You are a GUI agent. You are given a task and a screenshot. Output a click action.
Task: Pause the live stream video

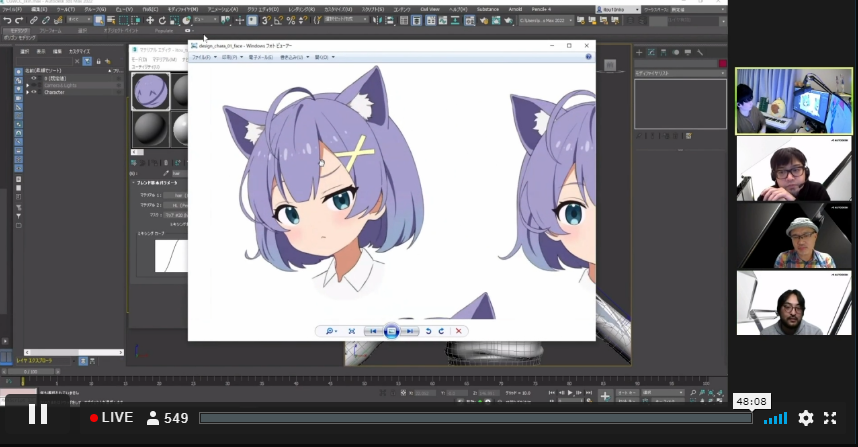tap(38, 414)
